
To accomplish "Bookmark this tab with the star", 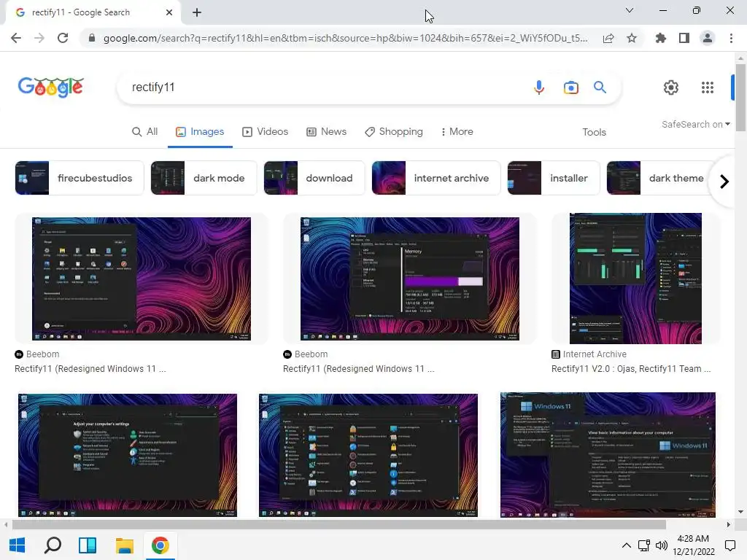I will tap(632, 38).
